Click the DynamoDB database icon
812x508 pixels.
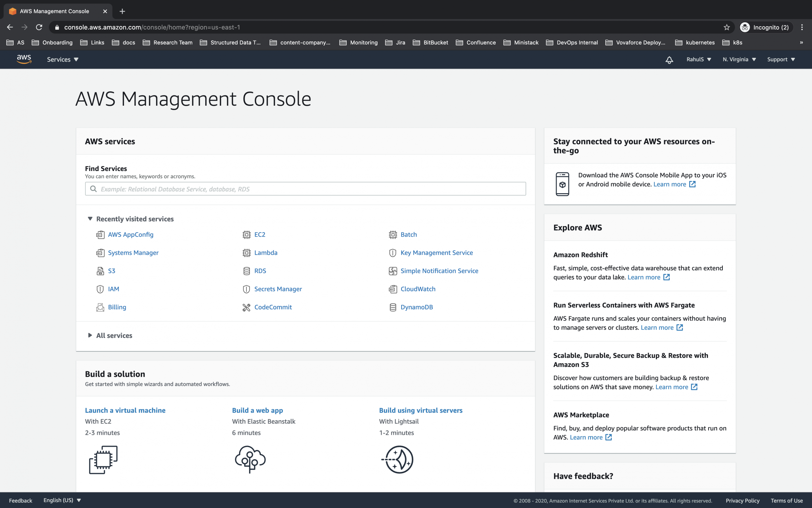(393, 307)
